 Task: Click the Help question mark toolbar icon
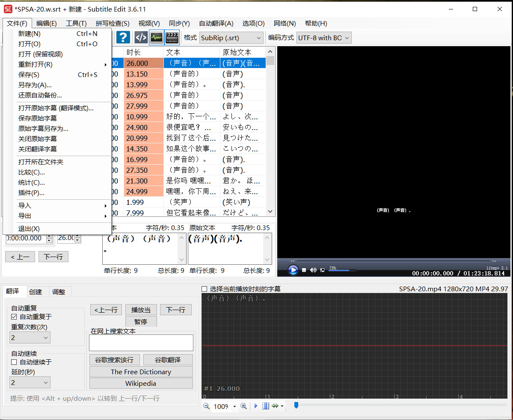[123, 38]
